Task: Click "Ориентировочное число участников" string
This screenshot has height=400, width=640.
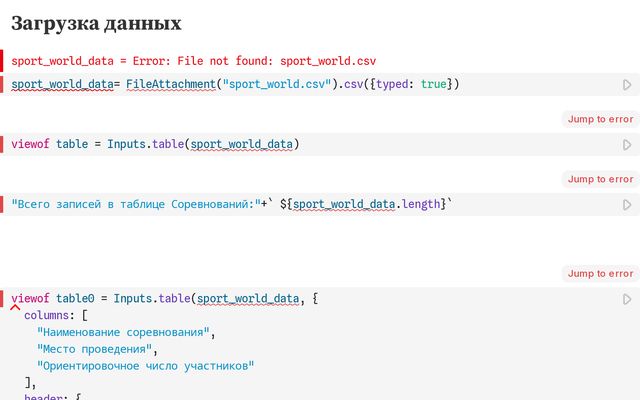Action: [x=145, y=366]
